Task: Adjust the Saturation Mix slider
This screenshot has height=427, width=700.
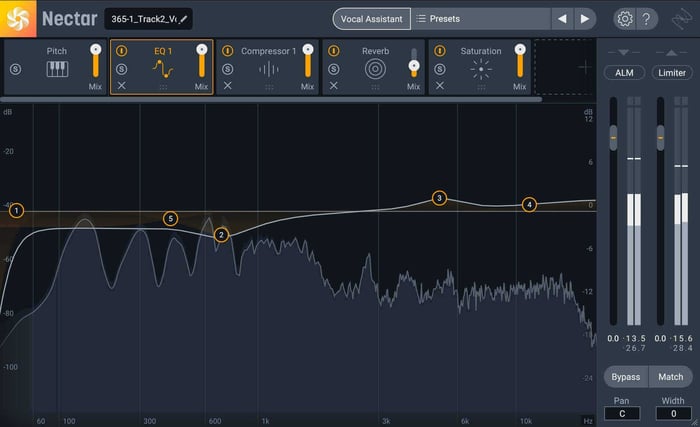Action: point(520,61)
